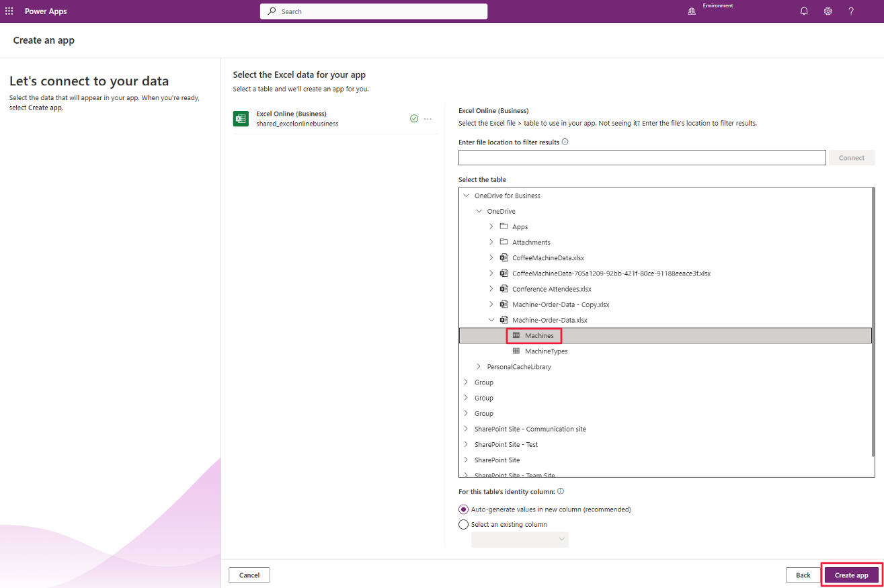Viewport: 884px width, 588px height.
Task: Select the MachineTypes table
Action: point(546,351)
